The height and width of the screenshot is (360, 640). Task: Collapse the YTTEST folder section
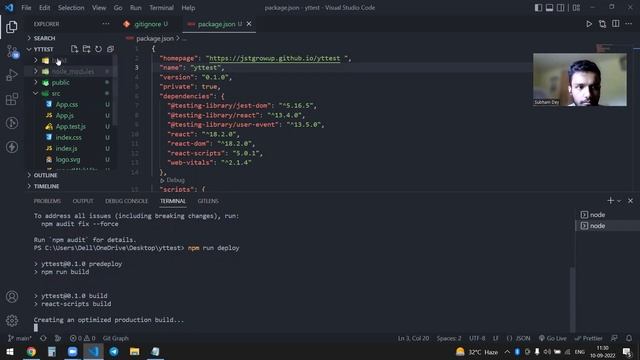click(x=44, y=49)
